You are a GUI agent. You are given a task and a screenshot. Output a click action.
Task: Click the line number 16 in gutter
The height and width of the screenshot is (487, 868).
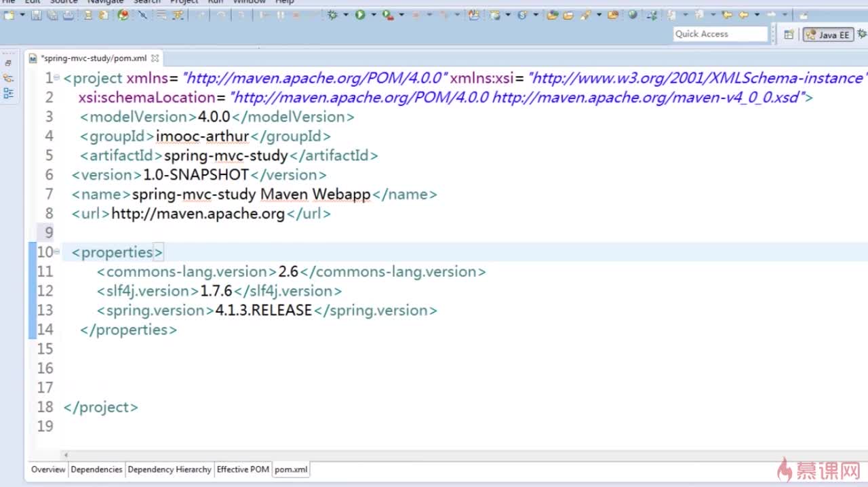(45, 368)
